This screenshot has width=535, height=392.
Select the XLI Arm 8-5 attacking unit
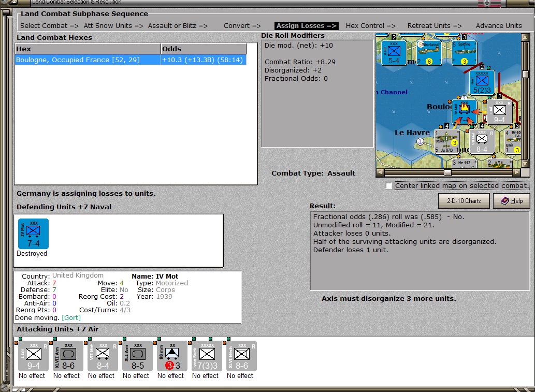point(137,356)
